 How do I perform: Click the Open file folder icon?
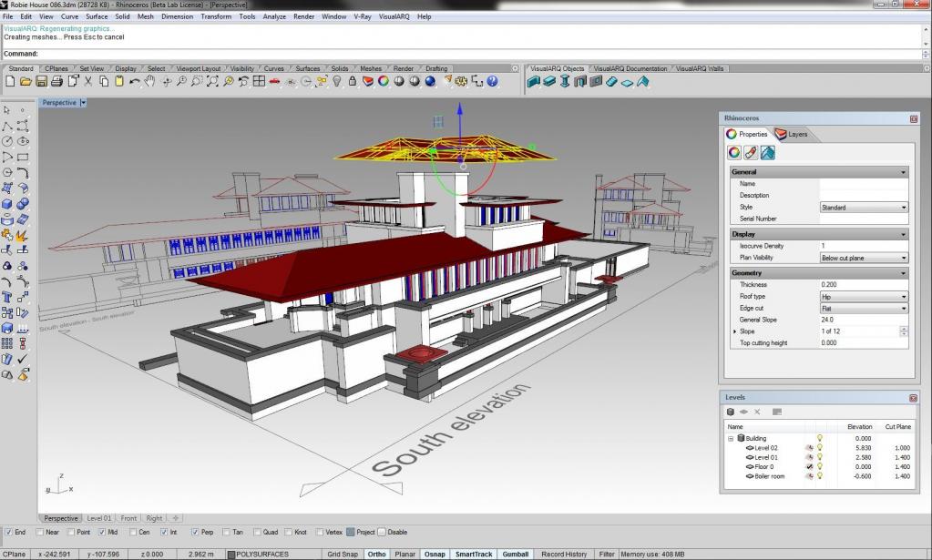tap(26, 81)
